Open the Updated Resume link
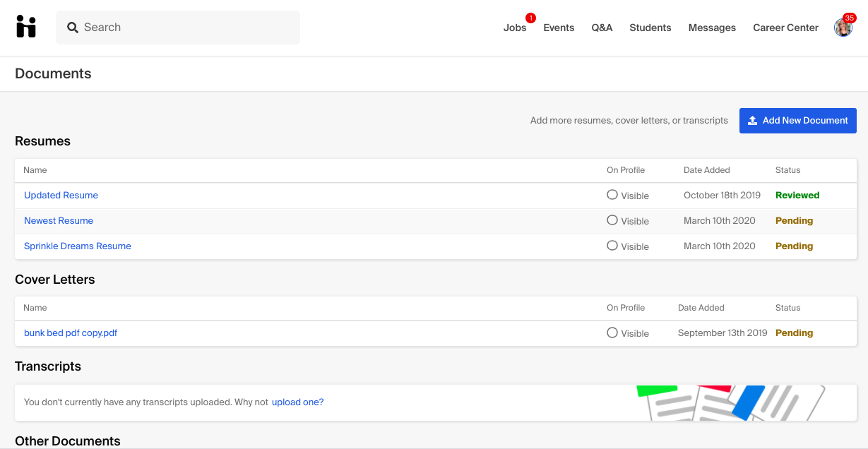 61,196
